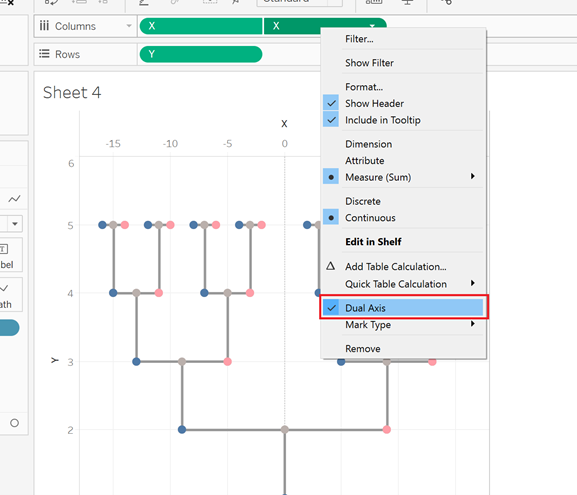Select the first X pill on Columns
The image size is (577, 495).
coord(201,26)
